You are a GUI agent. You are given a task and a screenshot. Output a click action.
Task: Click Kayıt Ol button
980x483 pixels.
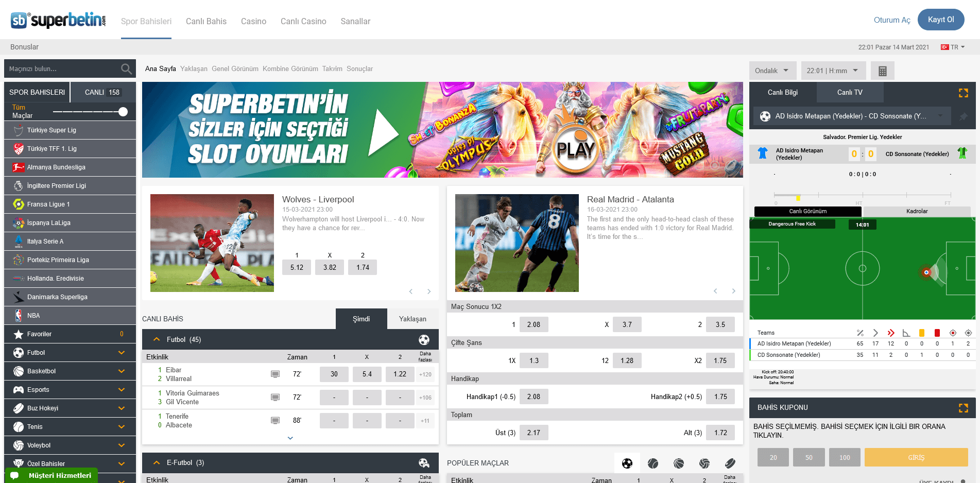coord(941,20)
